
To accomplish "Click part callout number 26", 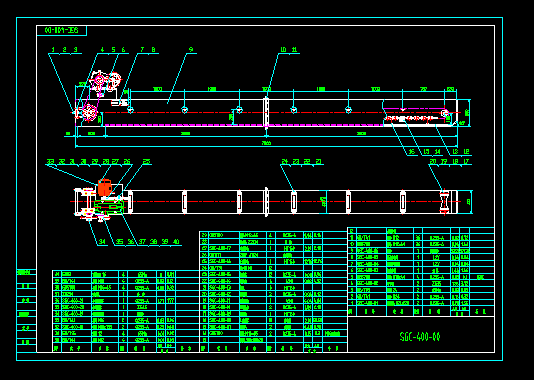I will click(x=127, y=161).
